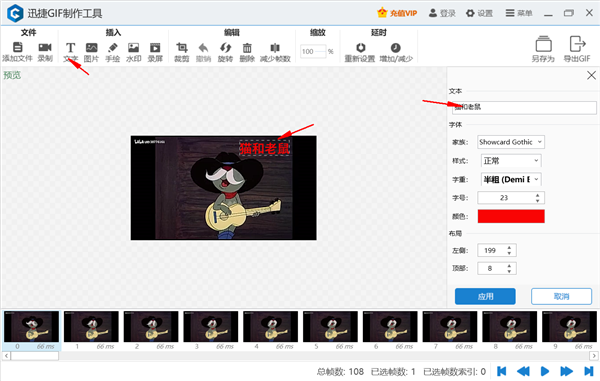
Task: Select frame 9 thumbnail in timeline
Action: (x=569, y=327)
